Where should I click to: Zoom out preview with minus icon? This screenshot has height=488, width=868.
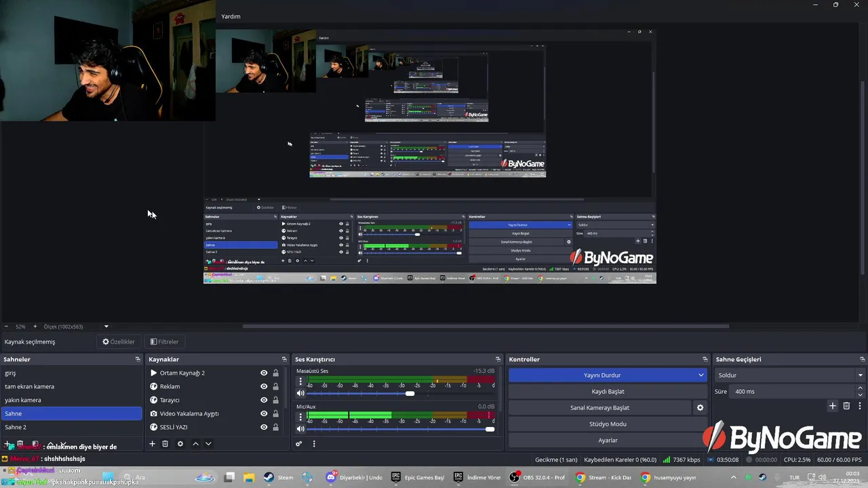[x=5, y=327]
